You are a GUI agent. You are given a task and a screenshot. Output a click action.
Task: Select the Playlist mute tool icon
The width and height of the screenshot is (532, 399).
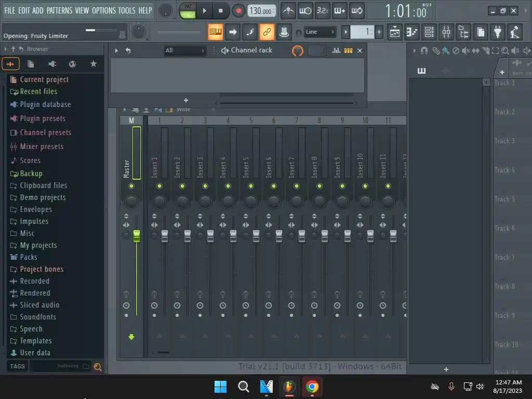coord(466,51)
